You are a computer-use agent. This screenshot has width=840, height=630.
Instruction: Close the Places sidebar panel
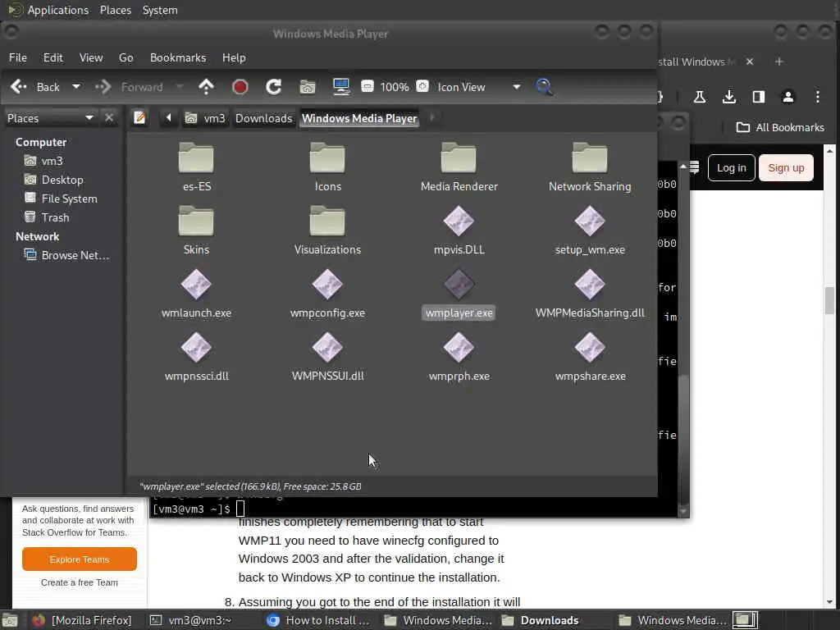[109, 118]
